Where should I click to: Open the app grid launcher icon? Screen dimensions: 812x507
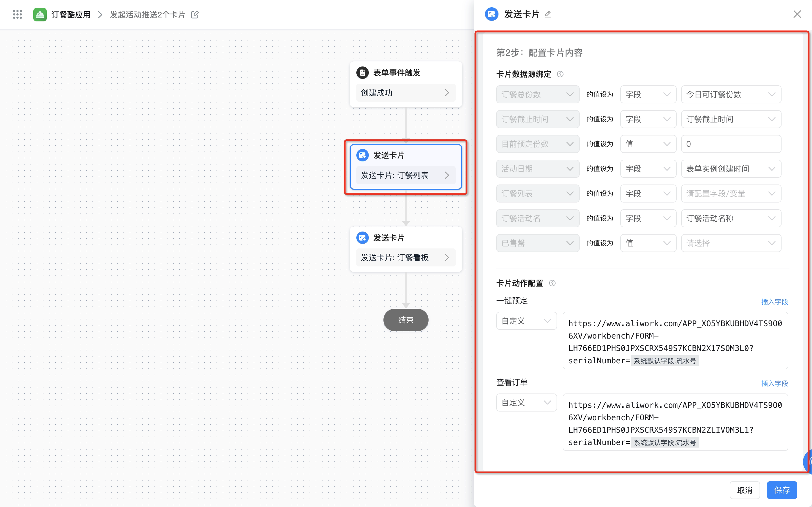click(x=17, y=14)
